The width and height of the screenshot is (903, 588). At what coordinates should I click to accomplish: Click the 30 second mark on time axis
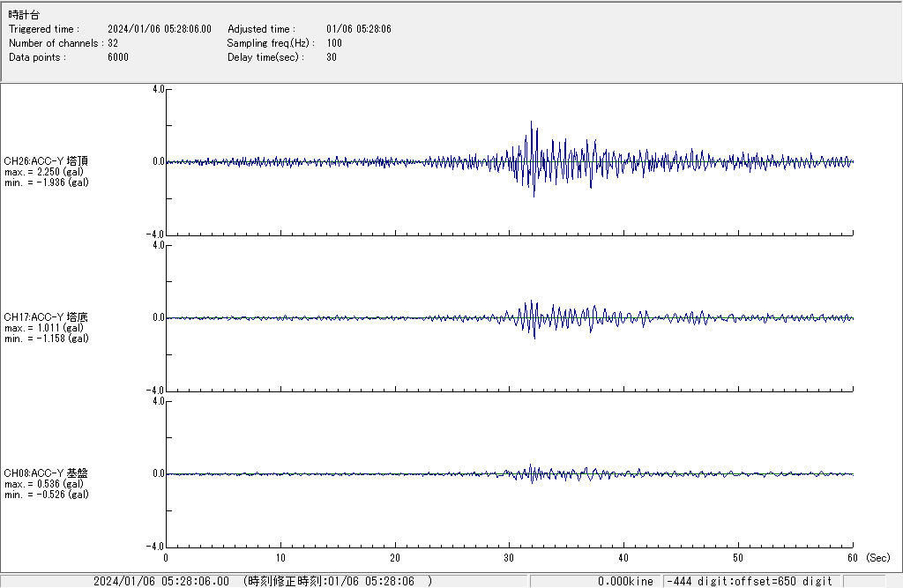[509, 558]
